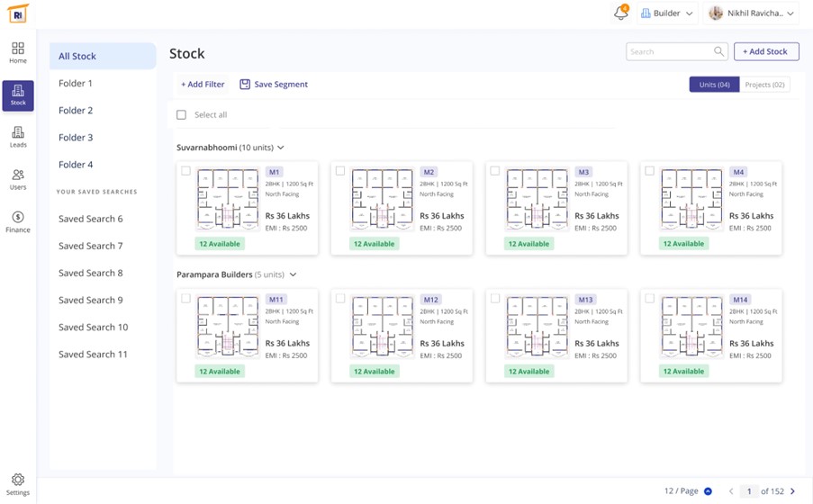Open the 12 / Page size dropdown

click(708, 491)
